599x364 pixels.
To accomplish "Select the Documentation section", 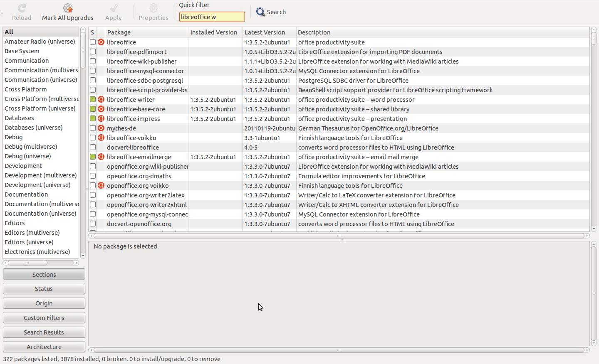I will pyautogui.click(x=41, y=194).
